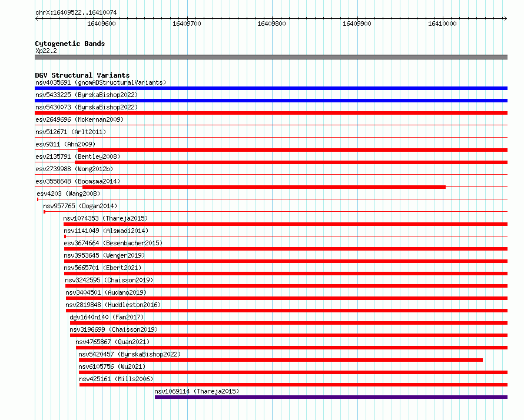Click the red bar under esv2135791 Bentley2008
This screenshot has height=420, width=524.
tap(291, 162)
